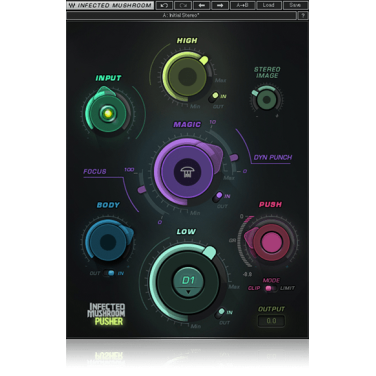This screenshot has height=376, width=376.
Task: Toggle the MODE Clip/Limit switch
Action: (x=270, y=288)
